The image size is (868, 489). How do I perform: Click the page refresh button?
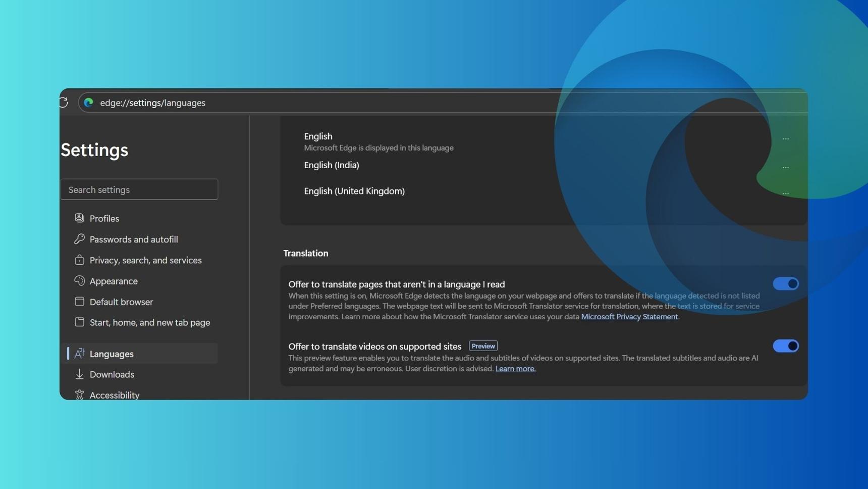[x=63, y=102]
